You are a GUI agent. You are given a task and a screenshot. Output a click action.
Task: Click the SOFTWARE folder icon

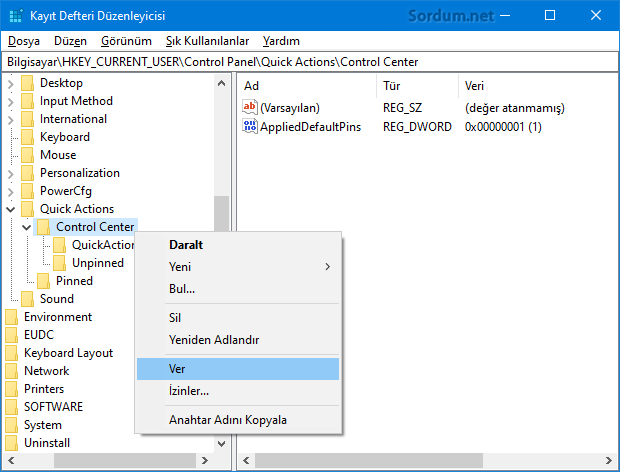[12, 407]
